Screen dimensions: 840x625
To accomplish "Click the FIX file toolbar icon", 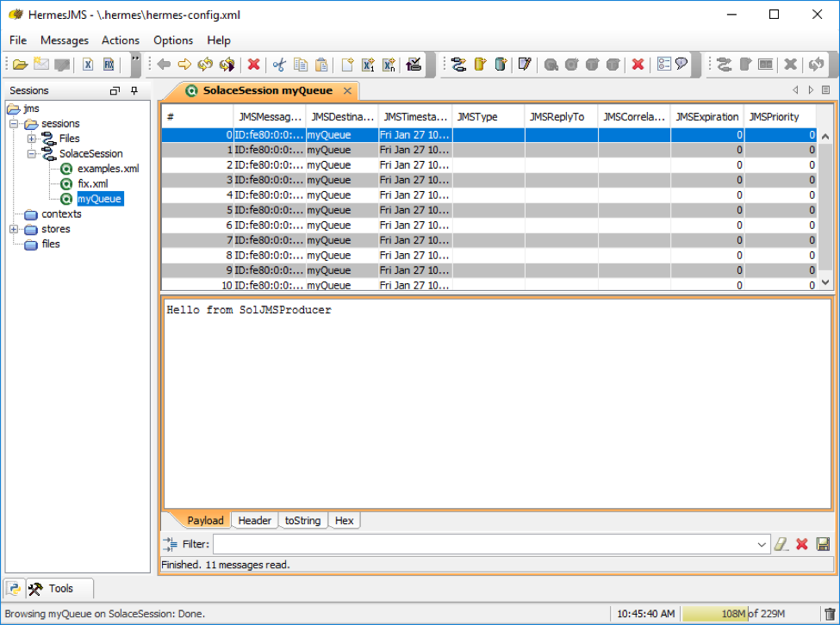I will (109, 65).
